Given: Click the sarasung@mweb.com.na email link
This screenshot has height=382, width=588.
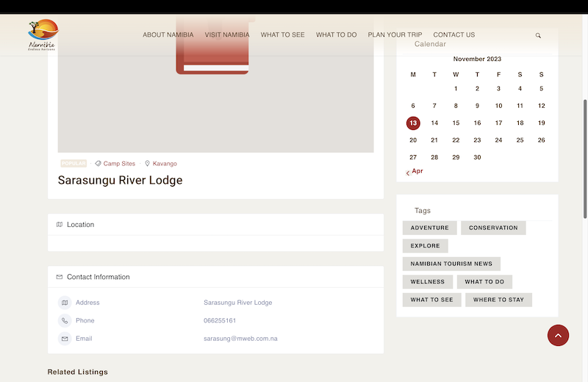Looking at the screenshot, I should tap(240, 339).
